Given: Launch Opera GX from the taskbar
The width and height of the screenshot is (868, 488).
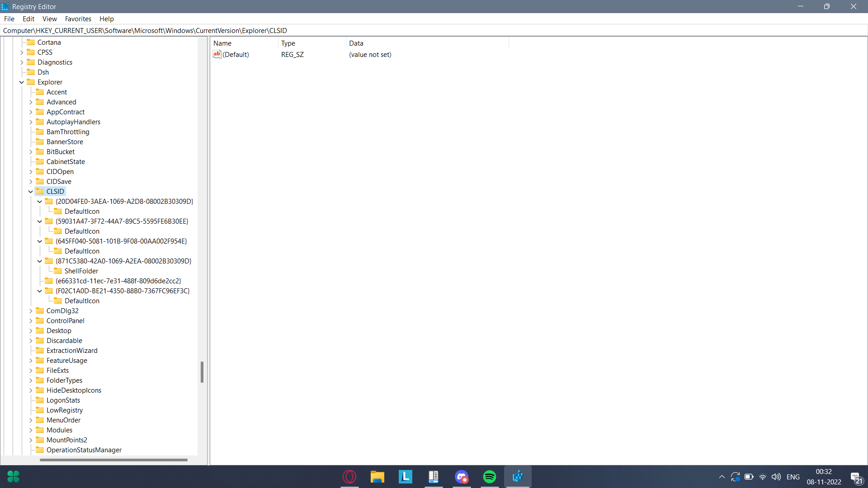Looking at the screenshot, I should click(x=349, y=477).
